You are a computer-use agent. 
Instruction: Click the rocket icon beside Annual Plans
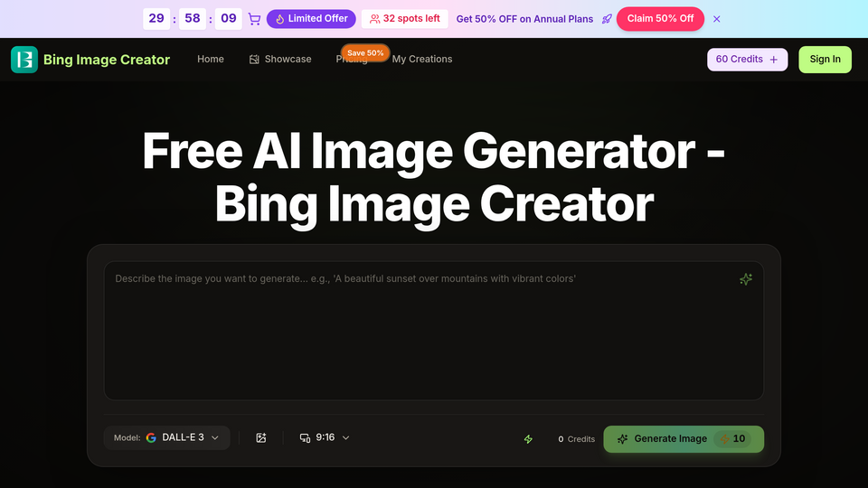607,19
